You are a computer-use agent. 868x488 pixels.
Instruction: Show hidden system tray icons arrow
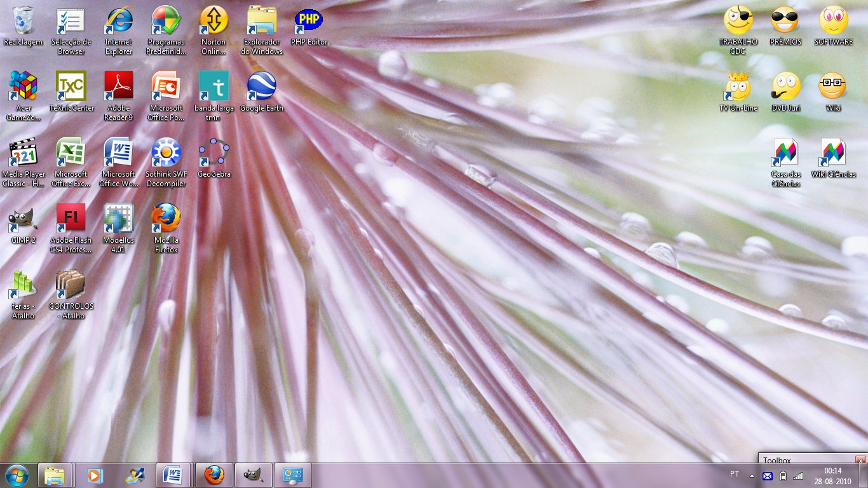point(752,475)
